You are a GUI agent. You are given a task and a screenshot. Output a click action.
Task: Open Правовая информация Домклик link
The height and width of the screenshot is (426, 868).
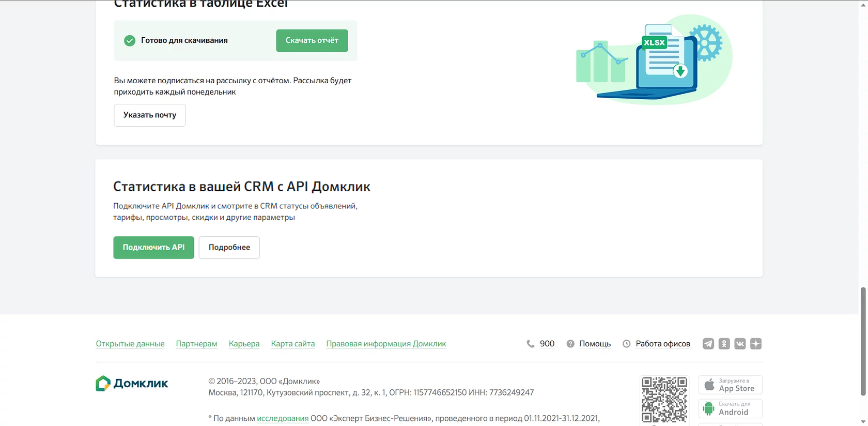(386, 344)
